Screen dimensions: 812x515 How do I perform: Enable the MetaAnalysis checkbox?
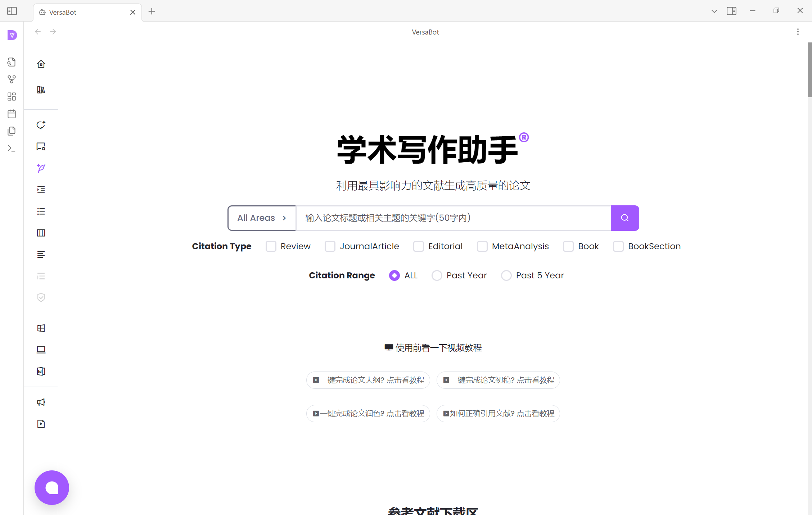pyautogui.click(x=482, y=246)
